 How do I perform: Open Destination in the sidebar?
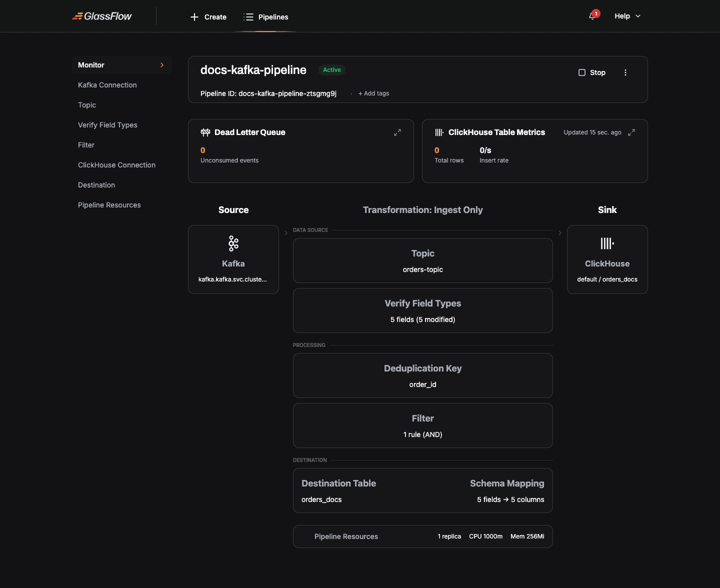96,185
